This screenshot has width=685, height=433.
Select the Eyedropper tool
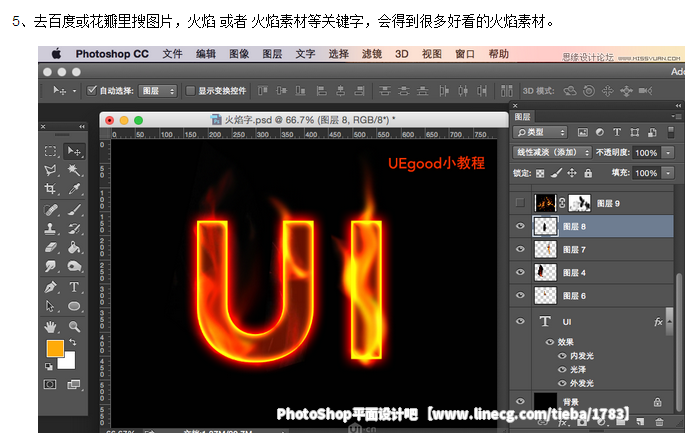[74, 189]
